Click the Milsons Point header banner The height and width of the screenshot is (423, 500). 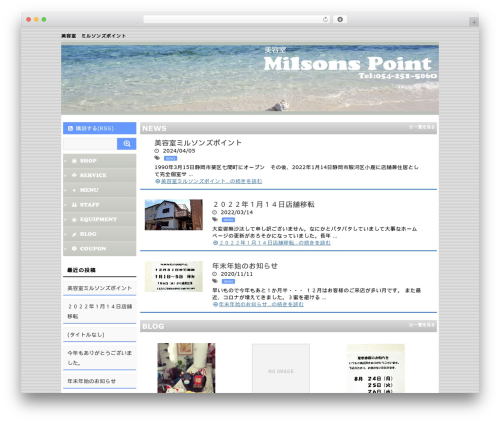point(250,79)
